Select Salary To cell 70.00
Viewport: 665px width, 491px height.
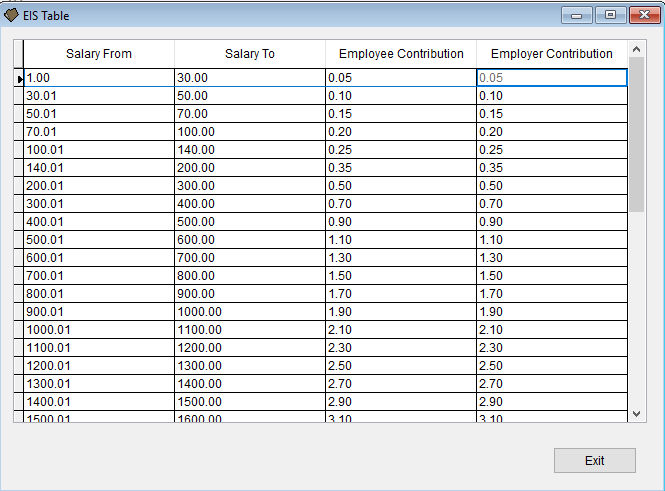coord(250,114)
